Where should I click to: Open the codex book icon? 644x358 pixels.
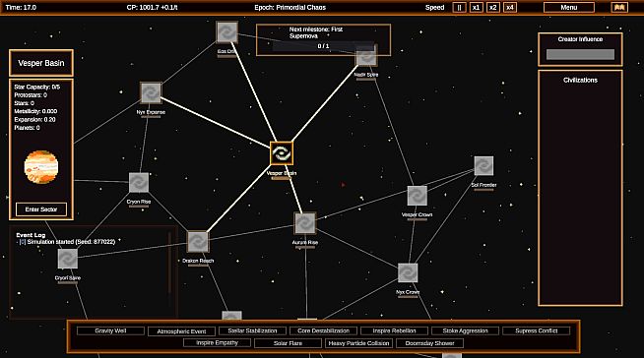point(619,8)
